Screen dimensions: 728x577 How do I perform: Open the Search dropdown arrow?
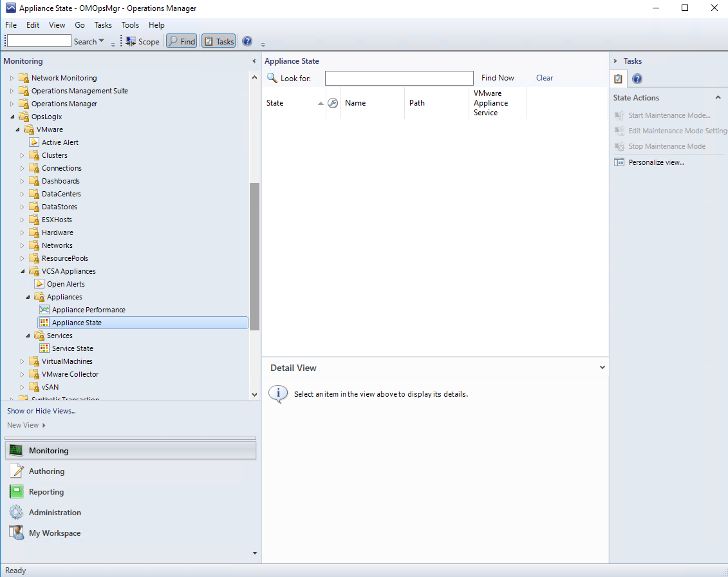click(x=101, y=41)
